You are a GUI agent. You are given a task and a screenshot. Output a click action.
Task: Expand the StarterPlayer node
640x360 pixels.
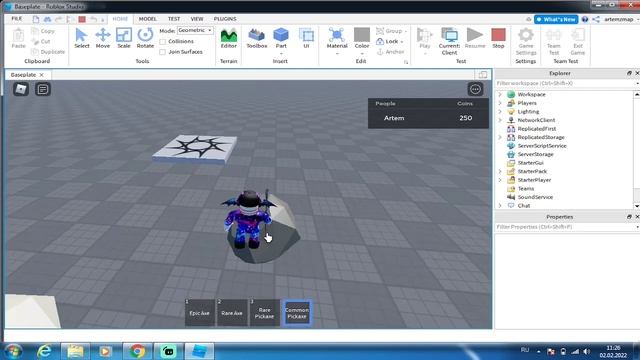[x=500, y=180]
